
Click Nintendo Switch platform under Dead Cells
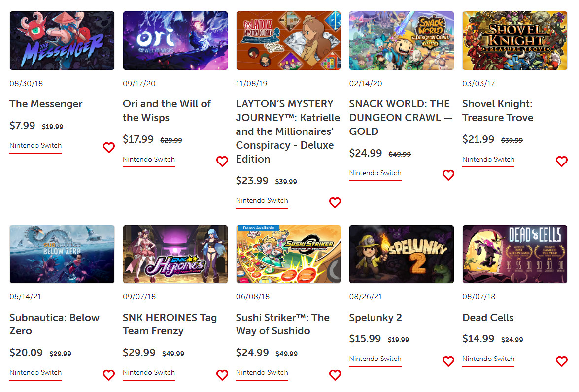pos(488,359)
